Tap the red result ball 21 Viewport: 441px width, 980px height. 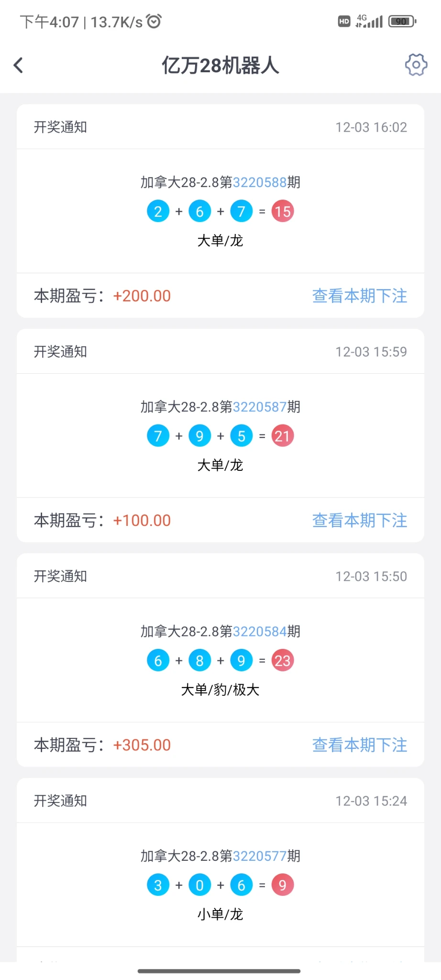tap(283, 436)
